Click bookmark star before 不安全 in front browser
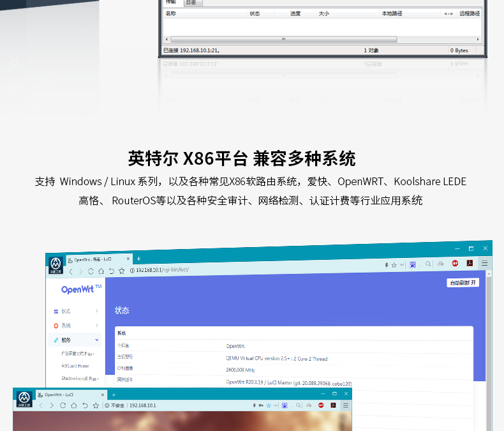Viewport: 504px width, 431px height. [96, 405]
